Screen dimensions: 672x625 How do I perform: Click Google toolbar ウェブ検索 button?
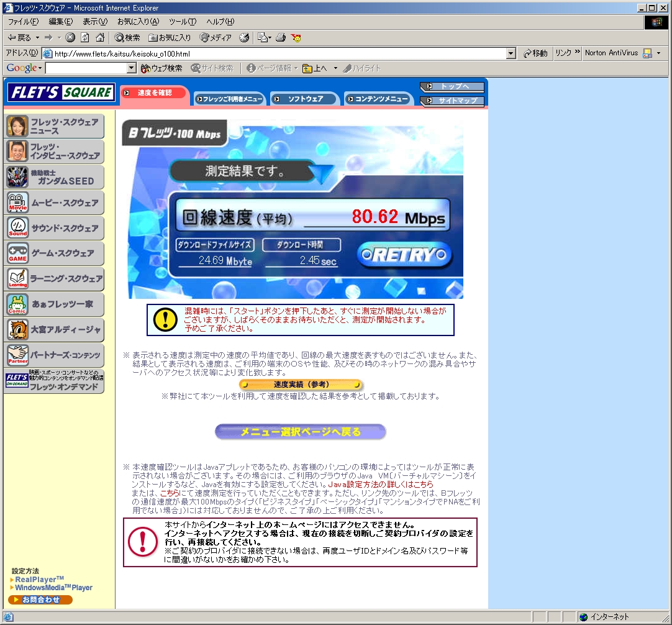(x=161, y=68)
